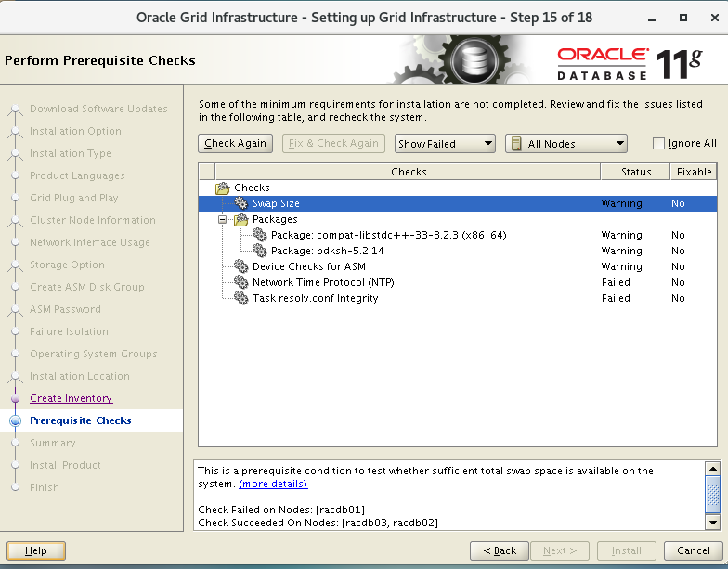
Task: Open the Show Failed dropdown
Action: coord(445,144)
